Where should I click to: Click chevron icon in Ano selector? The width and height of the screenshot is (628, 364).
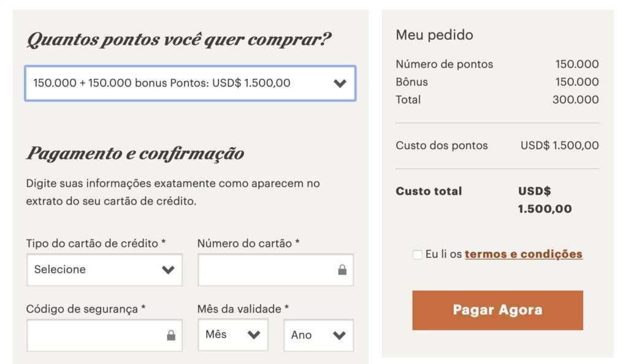click(x=339, y=335)
